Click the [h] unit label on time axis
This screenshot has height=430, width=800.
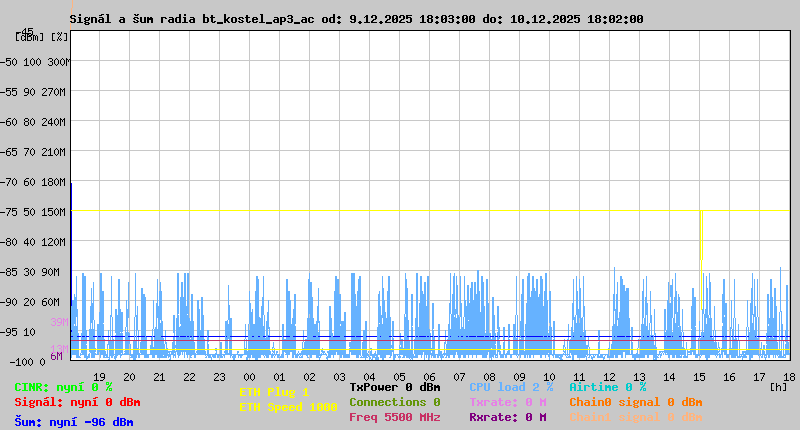778,387
